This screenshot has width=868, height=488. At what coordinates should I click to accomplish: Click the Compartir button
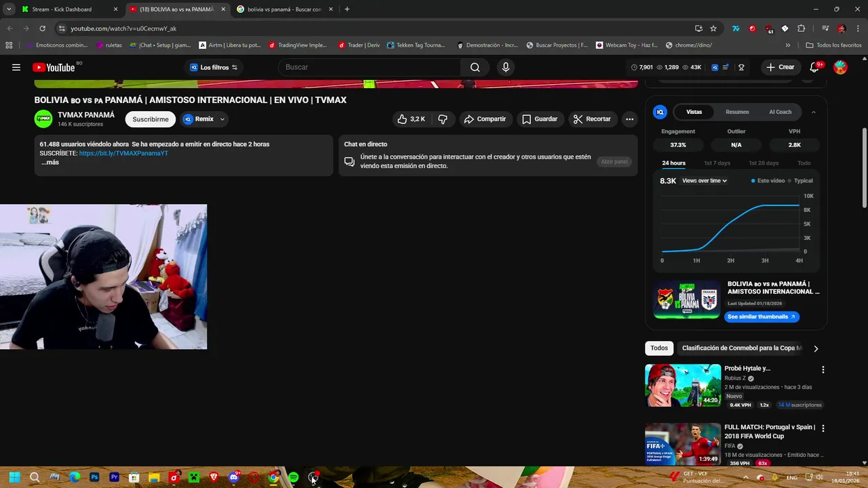click(x=484, y=119)
